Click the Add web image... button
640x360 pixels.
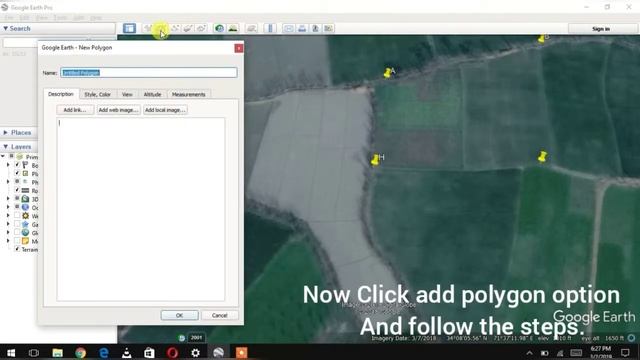point(118,110)
